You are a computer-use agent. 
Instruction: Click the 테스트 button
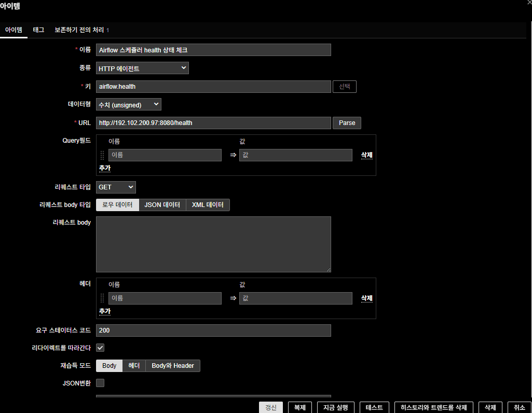pyautogui.click(x=374, y=407)
